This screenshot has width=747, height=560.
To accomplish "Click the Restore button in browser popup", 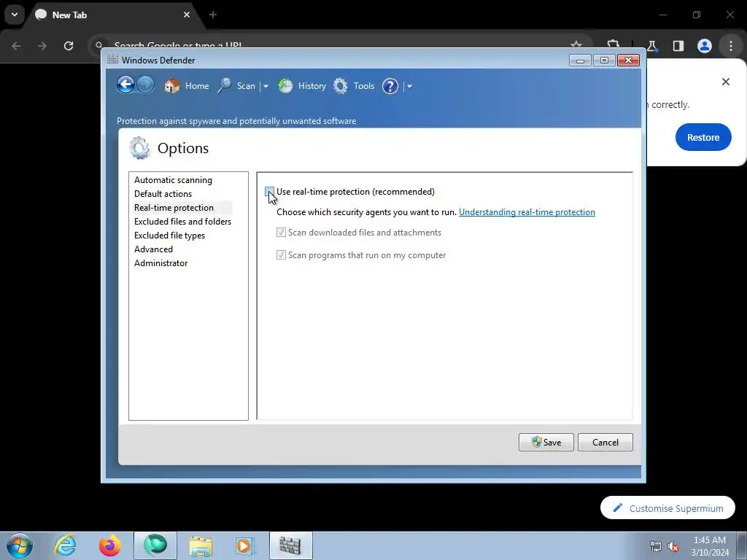I will pyautogui.click(x=703, y=137).
